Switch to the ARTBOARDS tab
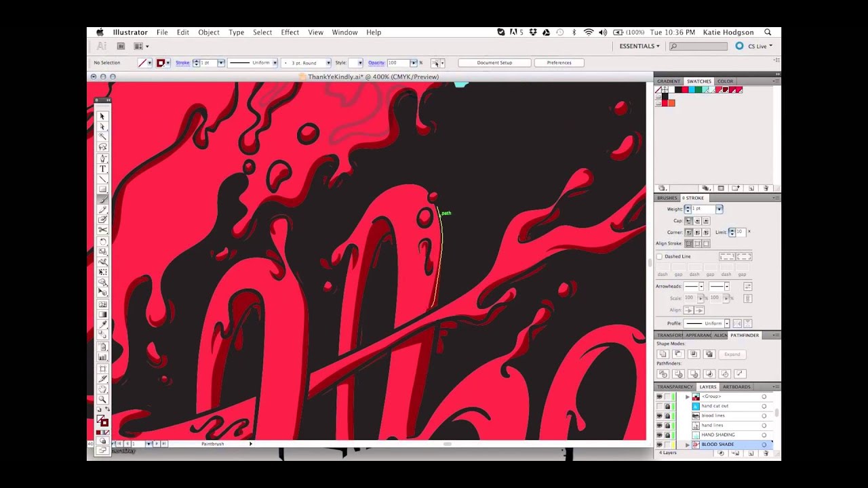Viewport: 868px width, 488px height. [x=736, y=387]
